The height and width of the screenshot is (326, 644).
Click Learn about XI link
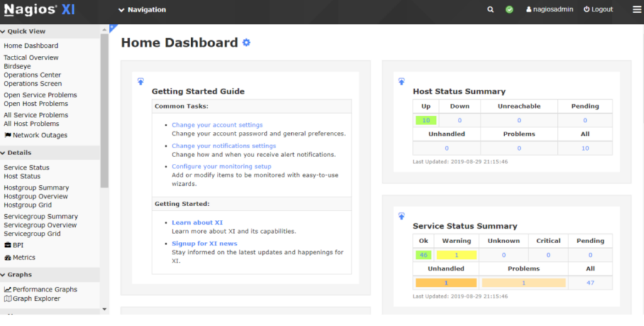(x=197, y=222)
